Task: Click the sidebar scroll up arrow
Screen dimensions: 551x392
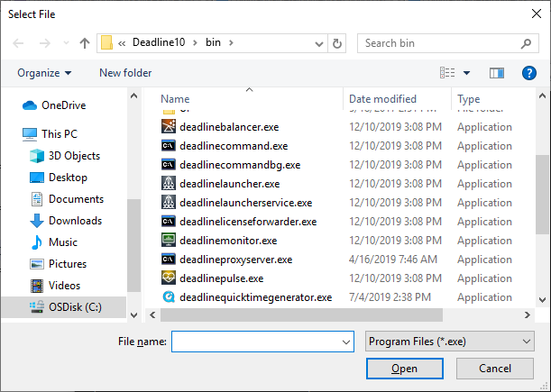Action: pos(133,96)
